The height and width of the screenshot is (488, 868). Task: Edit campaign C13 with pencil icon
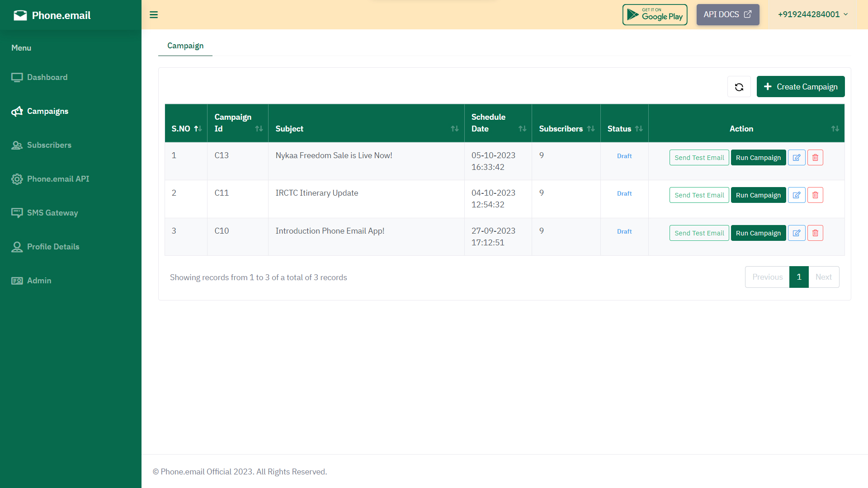(x=797, y=158)
